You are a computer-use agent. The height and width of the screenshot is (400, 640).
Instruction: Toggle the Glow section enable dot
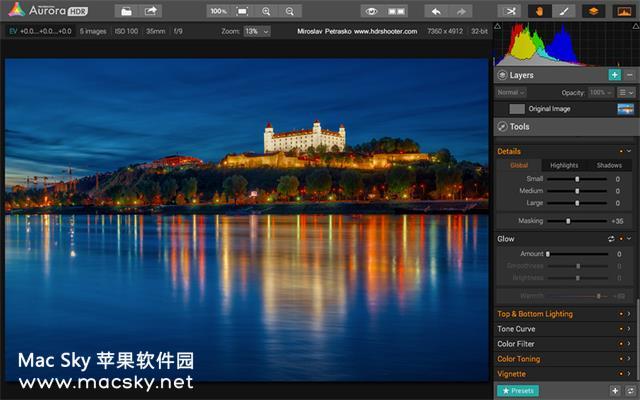point(621,239)
